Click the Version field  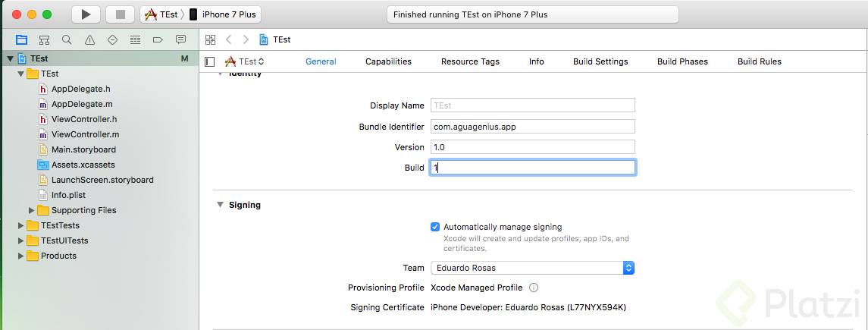tap(532, 146)
